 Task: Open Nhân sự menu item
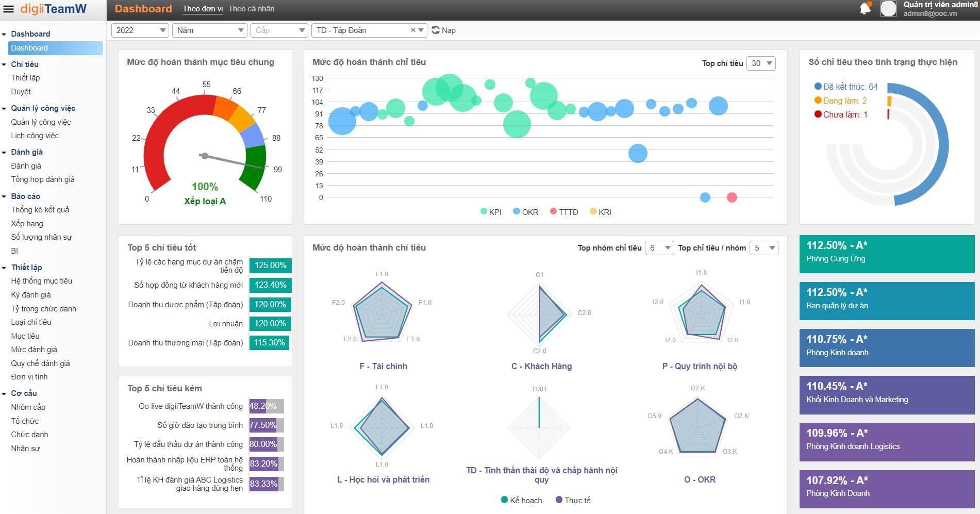[x=25, y=449]
